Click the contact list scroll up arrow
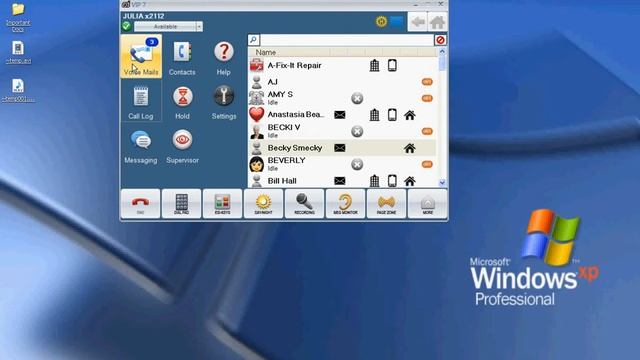640x360 pixels. pos(442,52)
